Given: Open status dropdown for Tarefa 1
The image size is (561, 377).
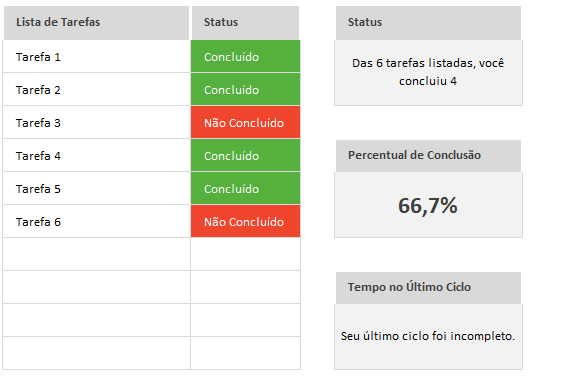Looking at the screenshot, I should [245, 57].
